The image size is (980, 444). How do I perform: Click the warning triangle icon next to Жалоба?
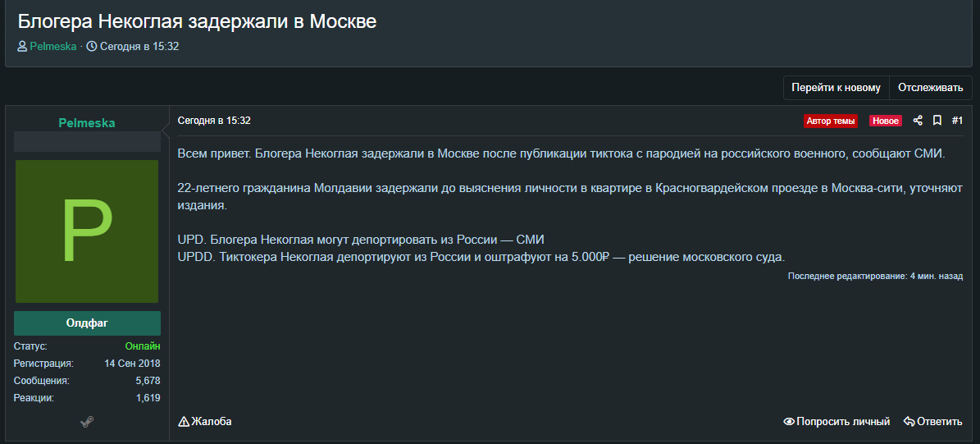click(184, 422)
